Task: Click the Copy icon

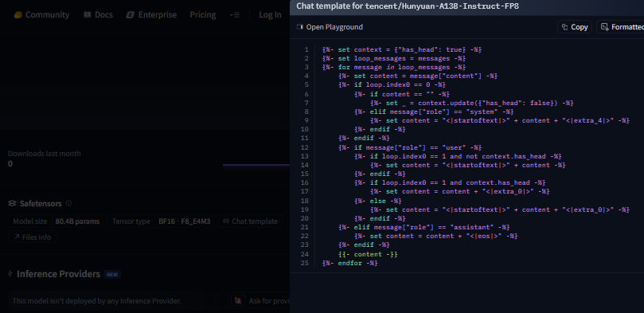Action: [564, 27]
